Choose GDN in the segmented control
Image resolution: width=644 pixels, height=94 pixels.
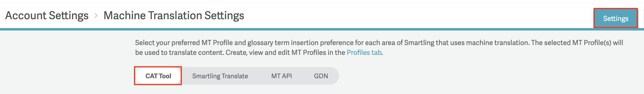321,76
